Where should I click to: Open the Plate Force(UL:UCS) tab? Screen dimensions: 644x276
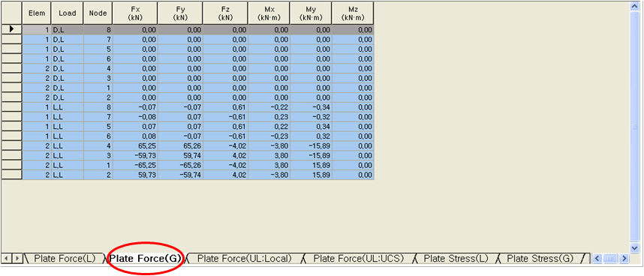point(359,258)
